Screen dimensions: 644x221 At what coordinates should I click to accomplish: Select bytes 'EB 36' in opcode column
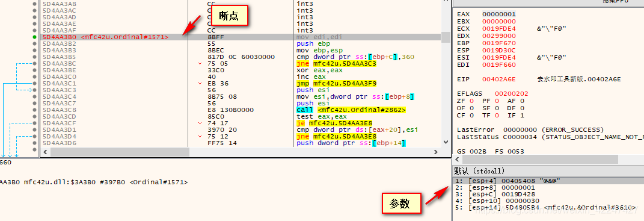point(218,83)
